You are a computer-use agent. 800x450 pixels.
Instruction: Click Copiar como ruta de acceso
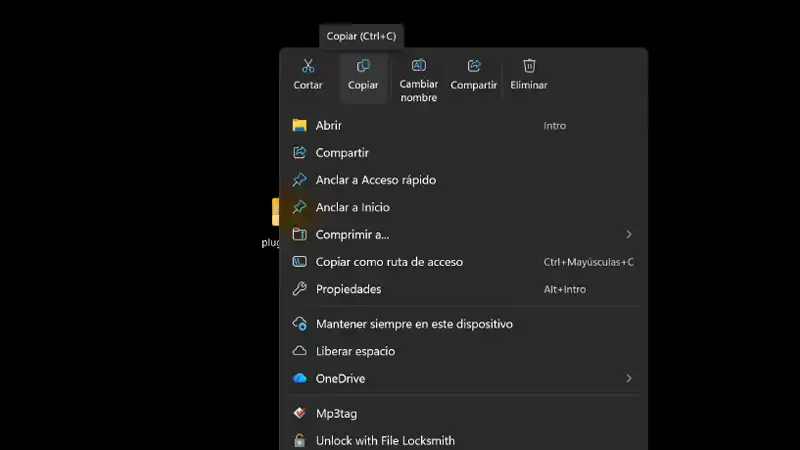(x=389, y=262)
